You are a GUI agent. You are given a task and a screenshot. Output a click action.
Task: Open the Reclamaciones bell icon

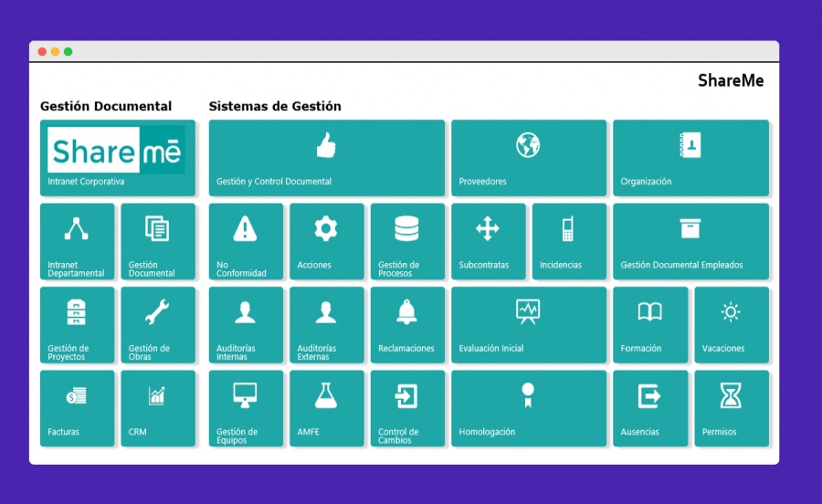click(406, 312)
